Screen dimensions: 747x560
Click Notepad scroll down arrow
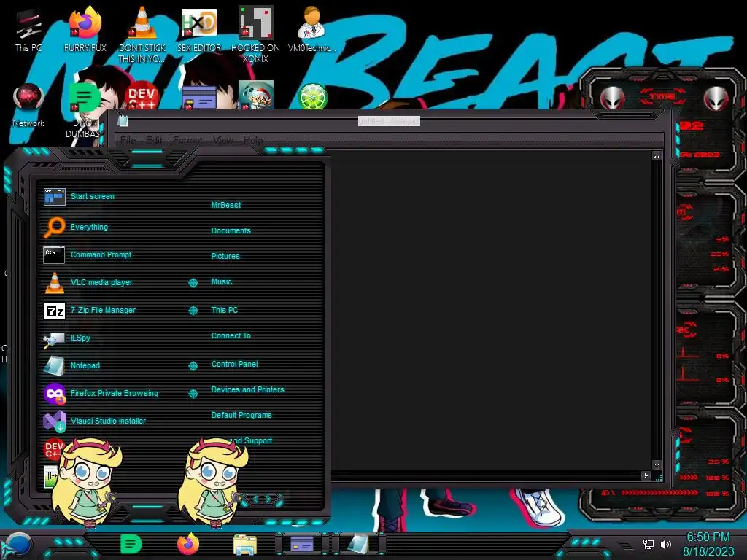point(657,464)
